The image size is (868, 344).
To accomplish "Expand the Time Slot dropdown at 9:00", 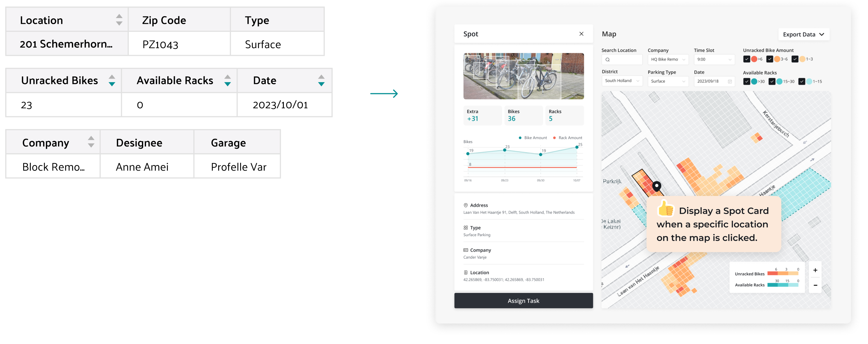I will (x=714, y=59).
